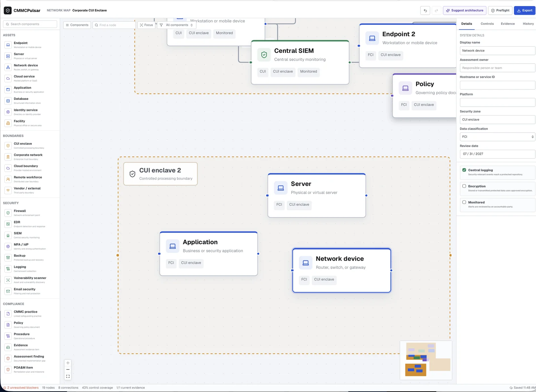This screenshot has width=536, height=392.
Task: Click the MFA / IdP fingerprint icon
Action: coord(8,247)
